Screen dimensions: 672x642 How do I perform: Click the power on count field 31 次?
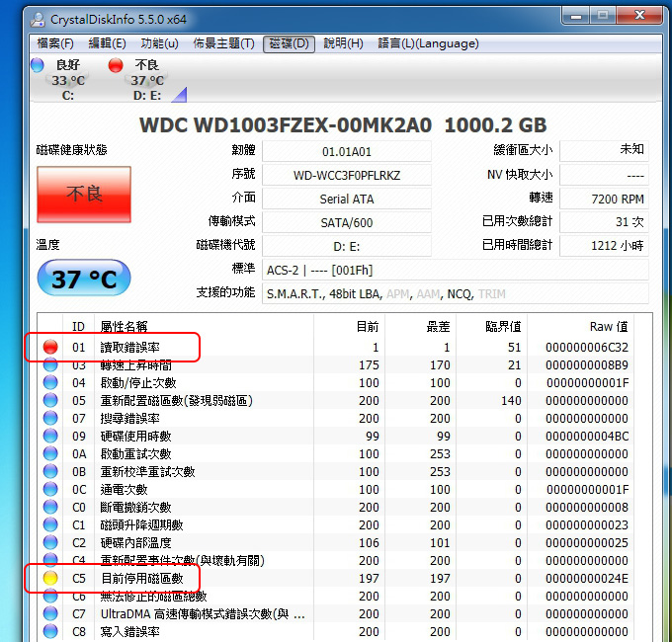tap(604, 222)
